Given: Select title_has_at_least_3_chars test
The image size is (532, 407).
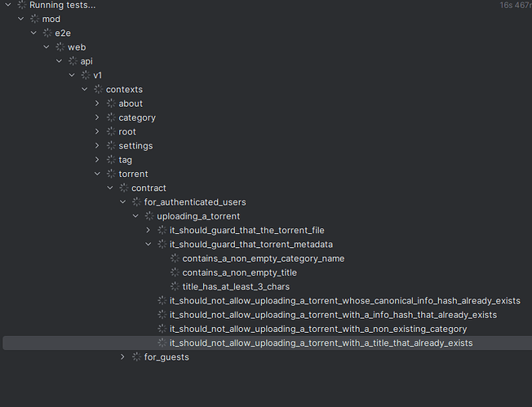Looking at the screenshot, I should [x=236, y=286].
